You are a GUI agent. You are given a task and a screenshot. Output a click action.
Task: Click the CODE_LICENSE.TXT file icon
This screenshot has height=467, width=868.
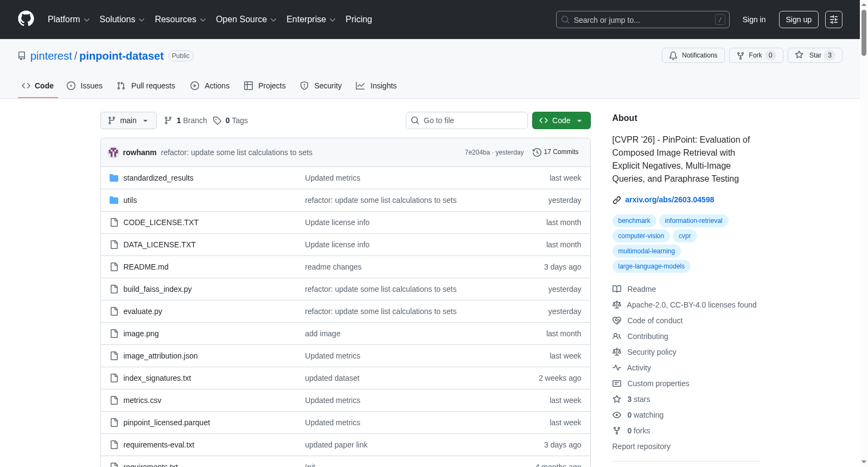coord(114,222)
